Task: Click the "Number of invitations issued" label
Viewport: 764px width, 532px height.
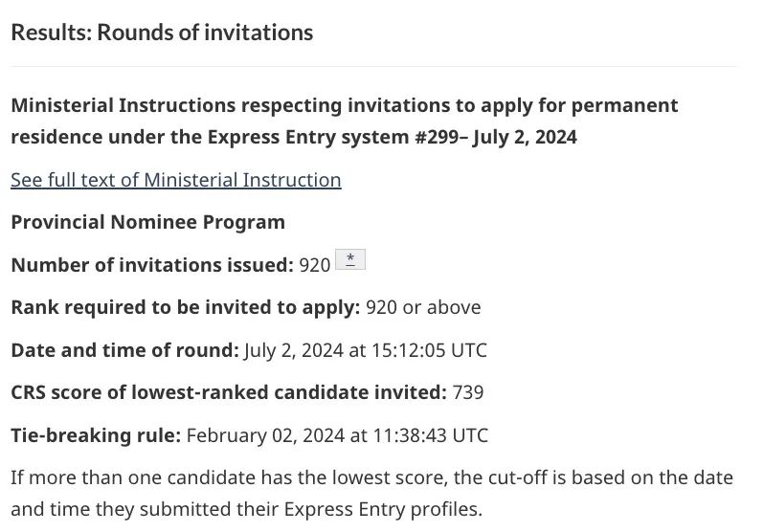Action: pyautogui.click(x=151, y=265)
